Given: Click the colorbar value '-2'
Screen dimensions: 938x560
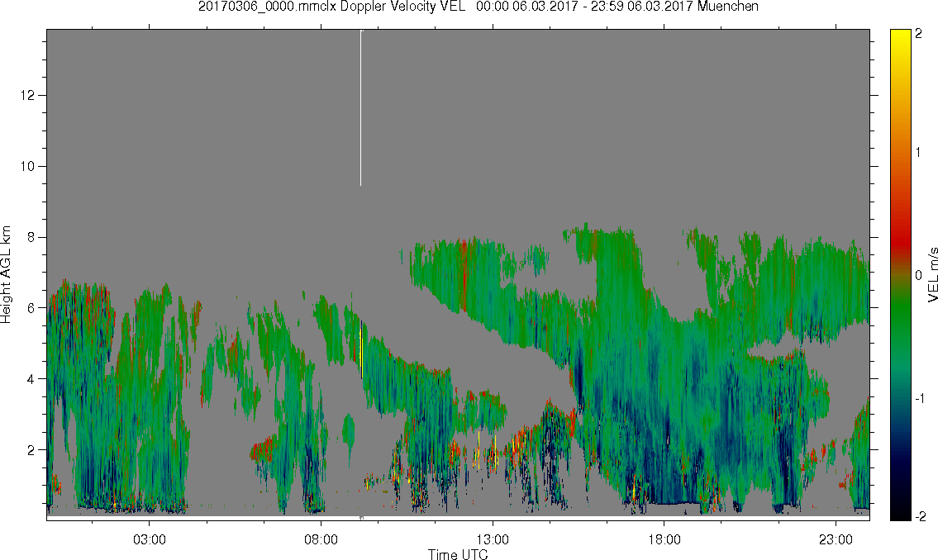Looking at the screenshot, I should click(921, 516).
